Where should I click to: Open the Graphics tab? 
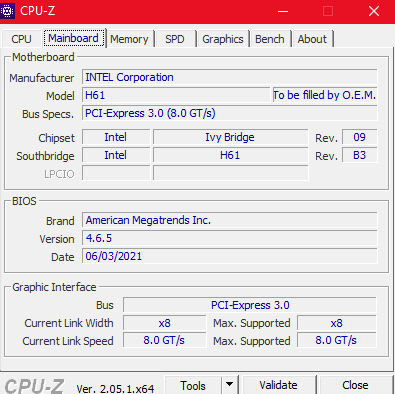(x=223, y=39)
